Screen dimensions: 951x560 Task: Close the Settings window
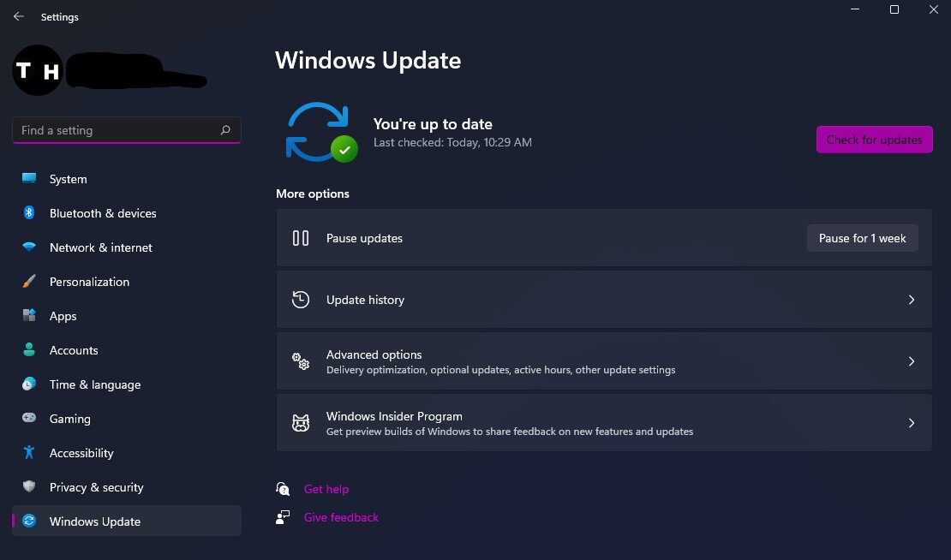(933, 9)
